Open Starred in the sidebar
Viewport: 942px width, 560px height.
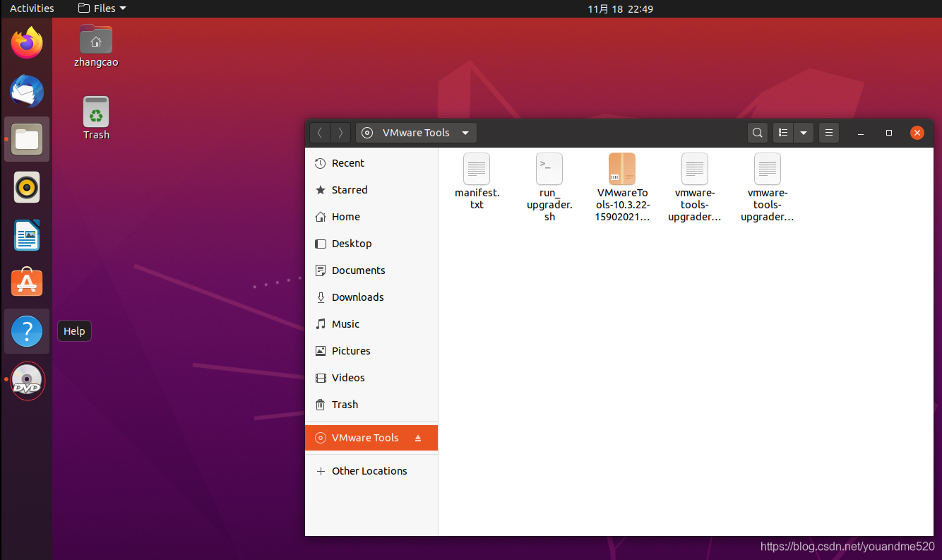tap(371, 190)
